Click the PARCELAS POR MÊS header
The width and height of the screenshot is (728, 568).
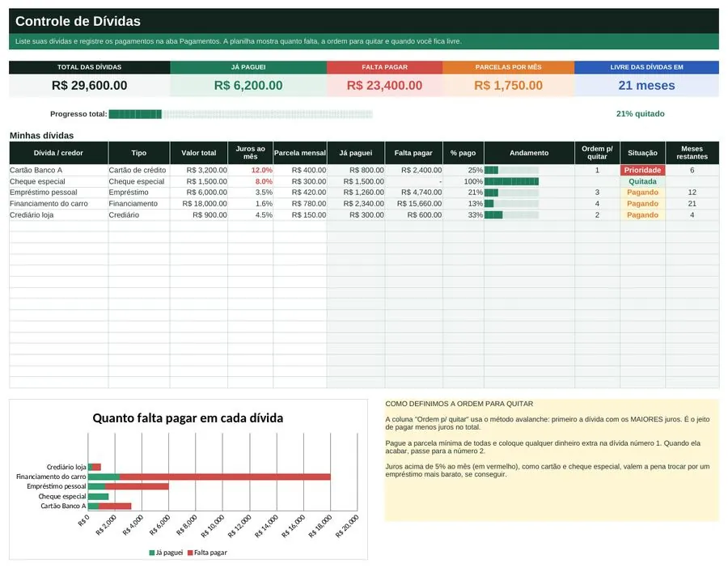coord(509,67)
